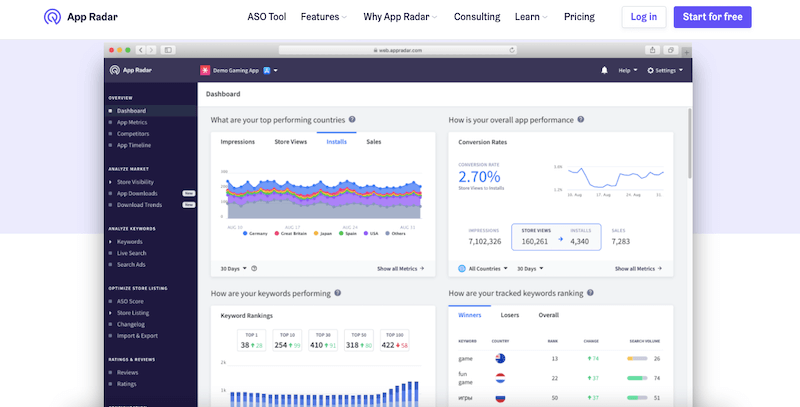Click the dashboard App Radar logo
The height and width of the screenshot is (407, 800).
click(131, 70)
